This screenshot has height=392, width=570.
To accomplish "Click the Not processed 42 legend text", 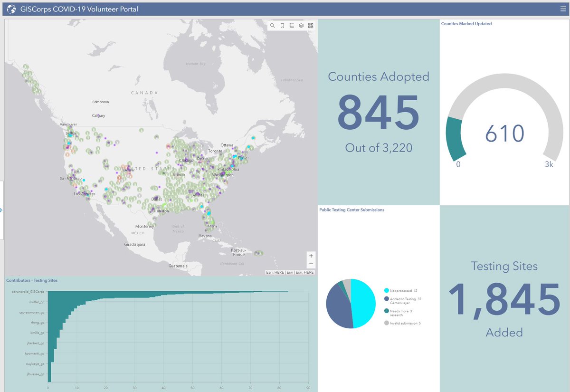I will 404,290.
